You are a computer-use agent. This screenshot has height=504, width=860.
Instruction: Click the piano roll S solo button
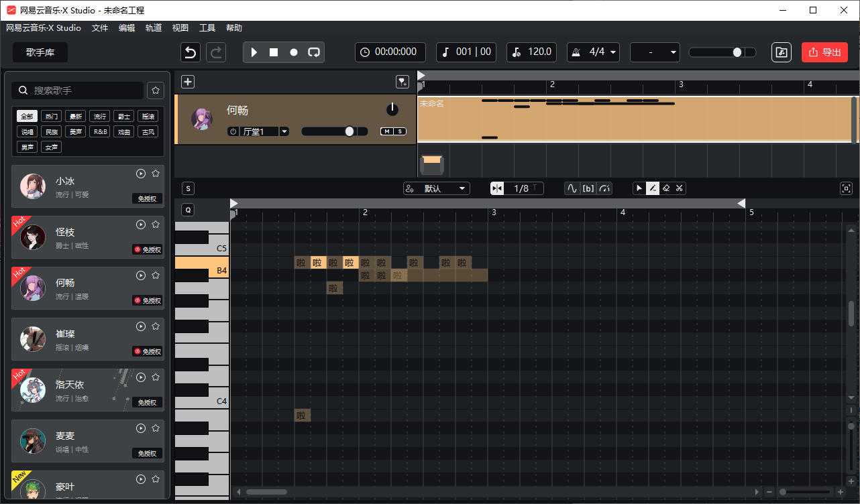188,188
